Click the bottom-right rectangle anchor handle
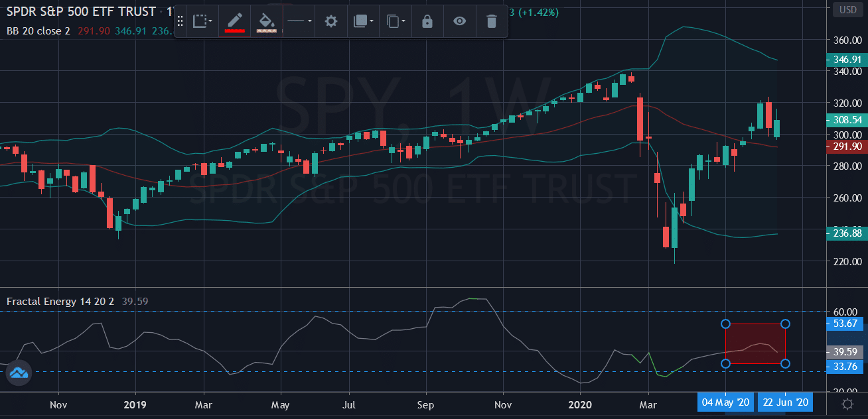 [x=785, y=363]
